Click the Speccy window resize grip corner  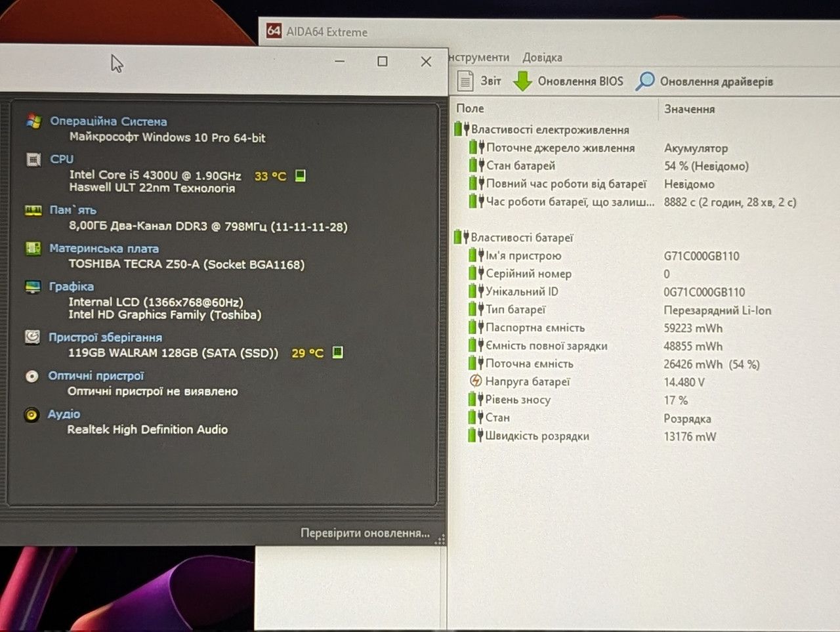(440, 539)
